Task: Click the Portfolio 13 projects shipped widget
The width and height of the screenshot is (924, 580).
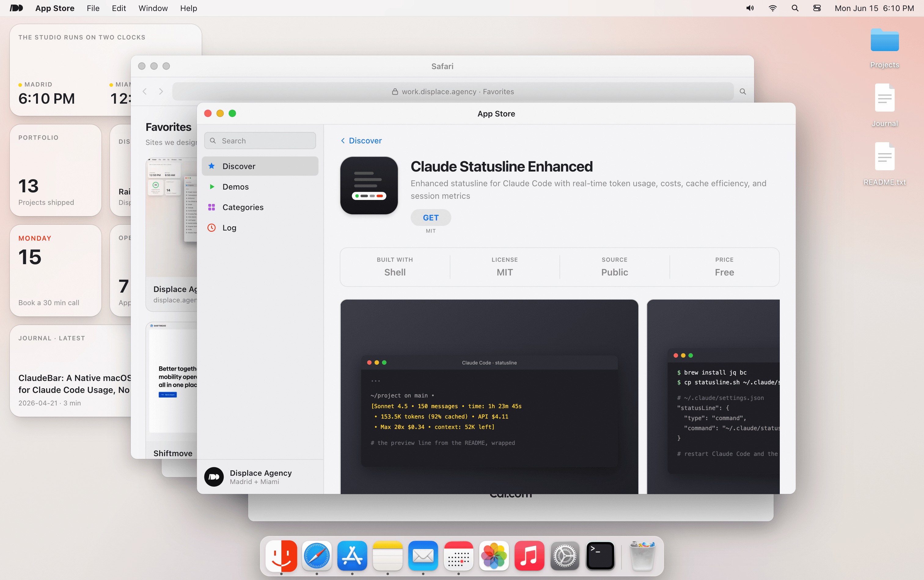Action: [56, 170]
